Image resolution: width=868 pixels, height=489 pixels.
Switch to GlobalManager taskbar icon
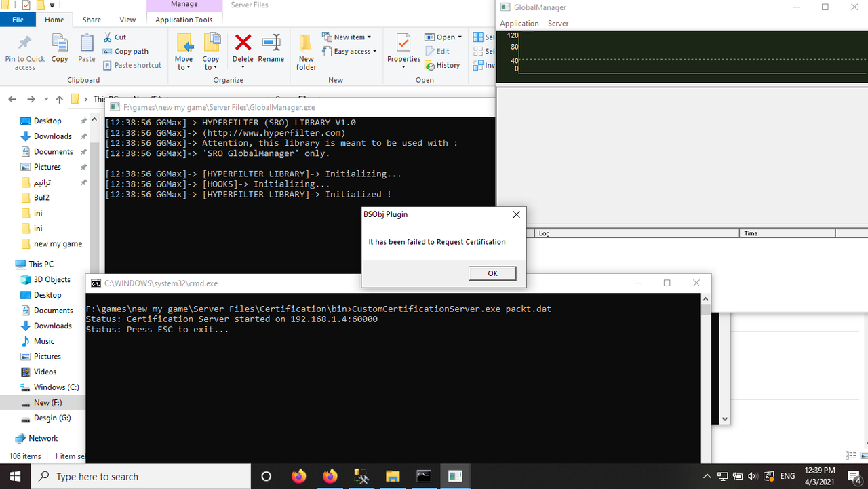pos(455,476)
